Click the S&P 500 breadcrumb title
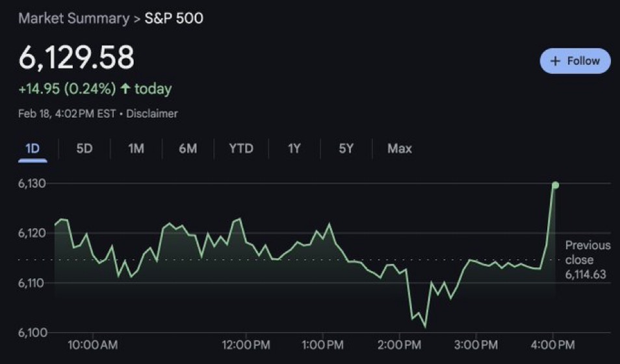This screenshot has width=620, height=364. 174,19
